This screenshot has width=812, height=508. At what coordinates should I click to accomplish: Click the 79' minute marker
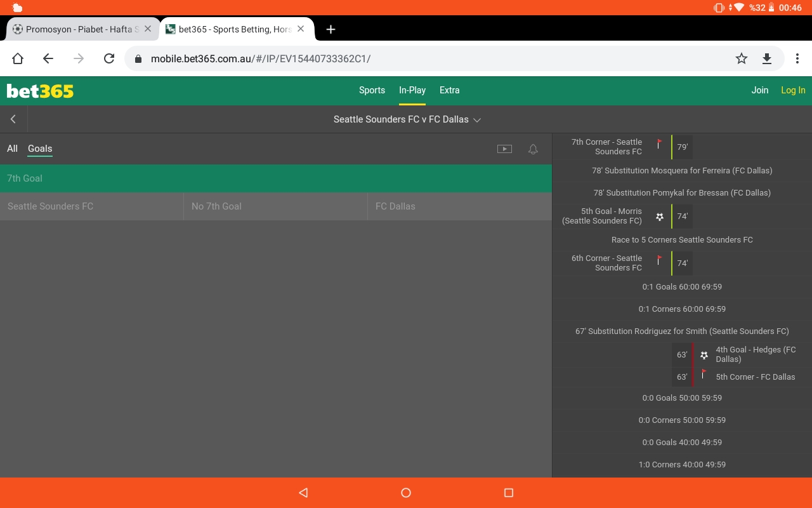click(x=683, y=147)
